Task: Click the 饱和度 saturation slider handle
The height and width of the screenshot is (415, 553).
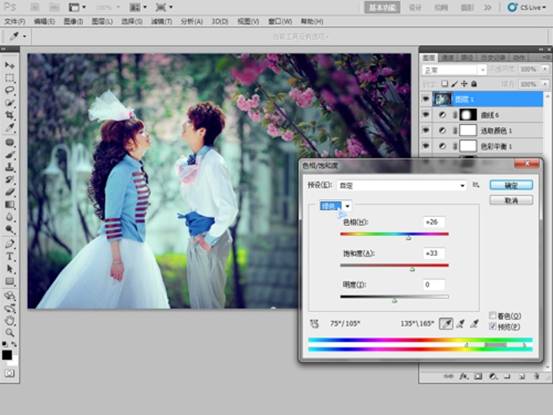Action: tap(412, 269)
